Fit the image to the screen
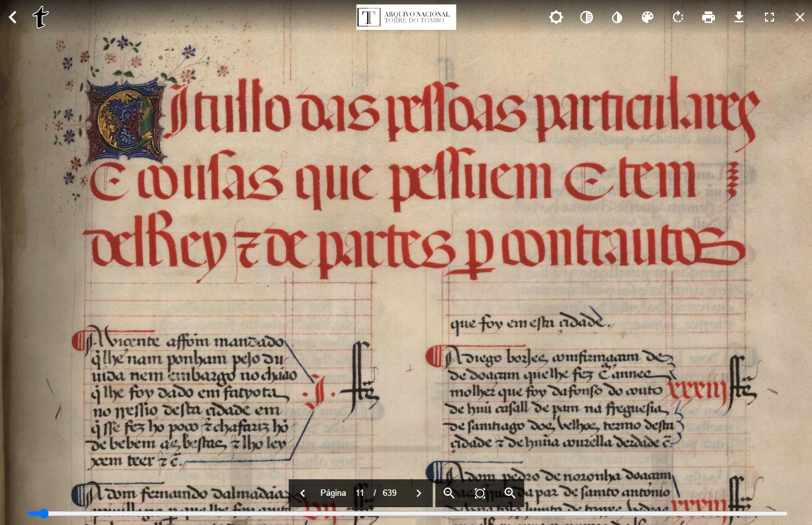 tap(480, 493)
